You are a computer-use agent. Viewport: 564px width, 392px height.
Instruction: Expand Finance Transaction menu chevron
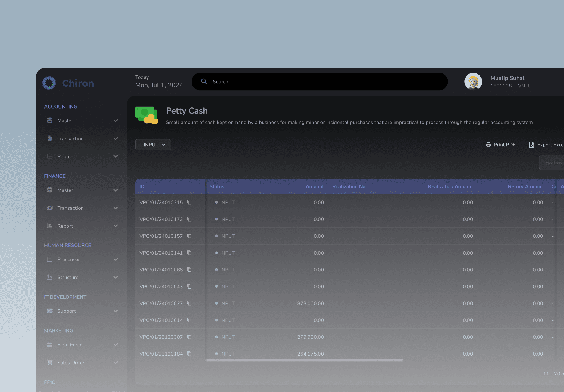116,208
